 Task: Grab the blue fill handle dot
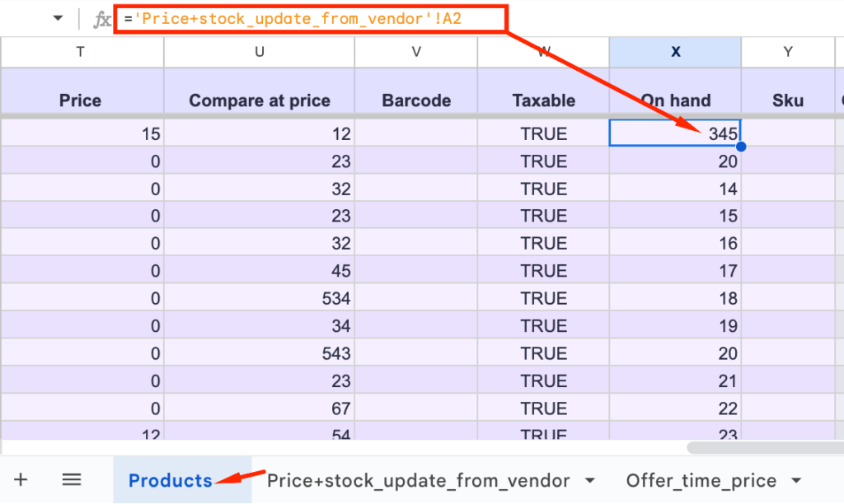[x=741, y=147]
